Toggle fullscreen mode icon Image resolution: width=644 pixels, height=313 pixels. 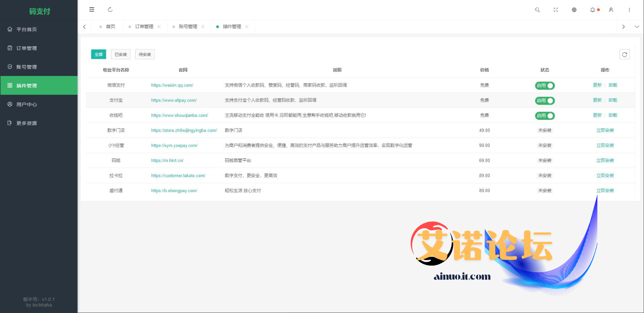[556, 10]
